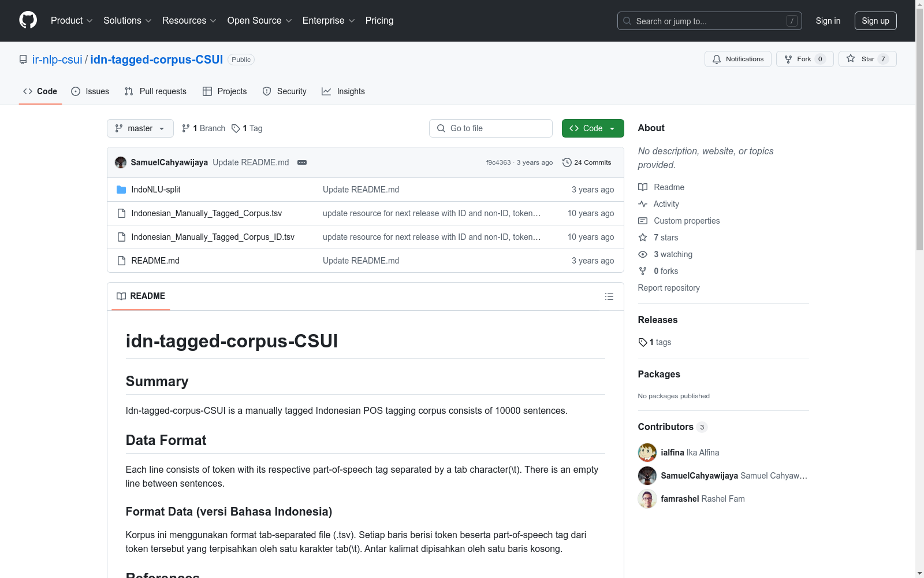Click the famrashel contributor avatar
The height and width of the screenshot is (578, 924).
647,499
